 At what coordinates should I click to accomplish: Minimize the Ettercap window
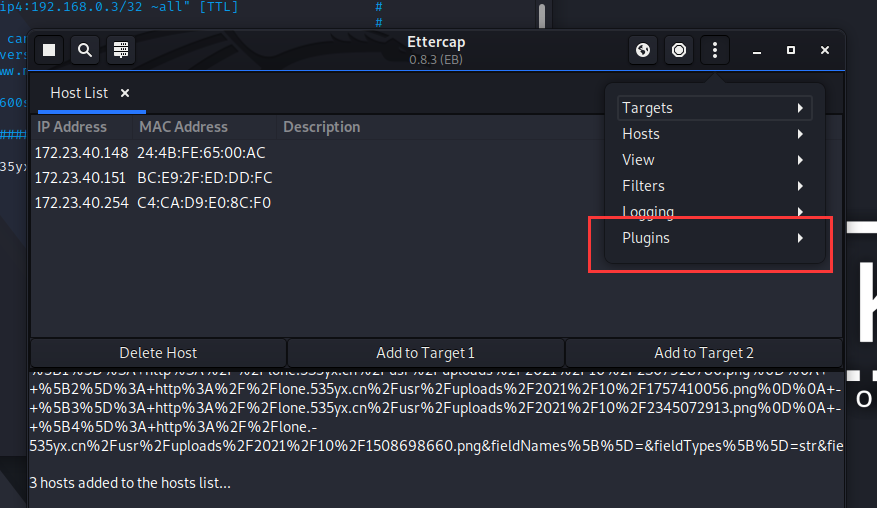[x=757, y=50]
